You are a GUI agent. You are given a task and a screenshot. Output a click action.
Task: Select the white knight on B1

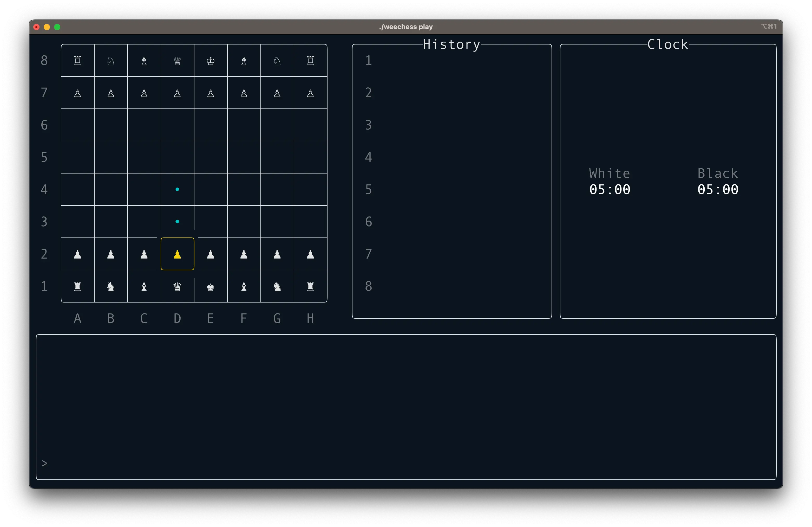(x=110, y=287)
